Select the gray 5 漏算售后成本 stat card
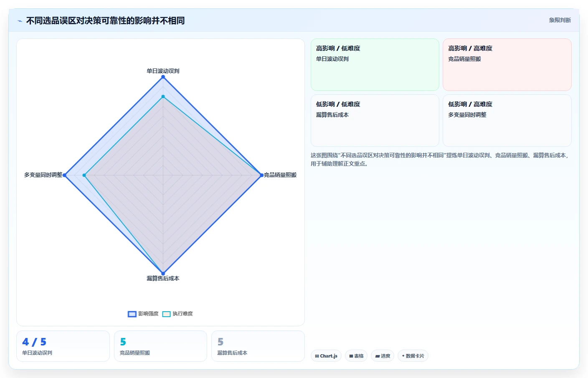Image resolution: width=588 pixels, height=378 pixels. click(x=258, y=346)
